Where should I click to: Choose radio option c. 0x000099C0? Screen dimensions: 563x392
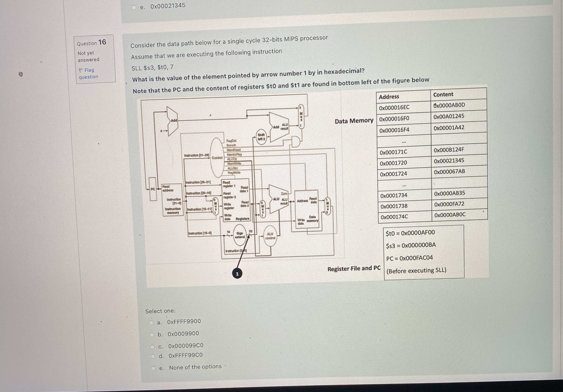153,347
